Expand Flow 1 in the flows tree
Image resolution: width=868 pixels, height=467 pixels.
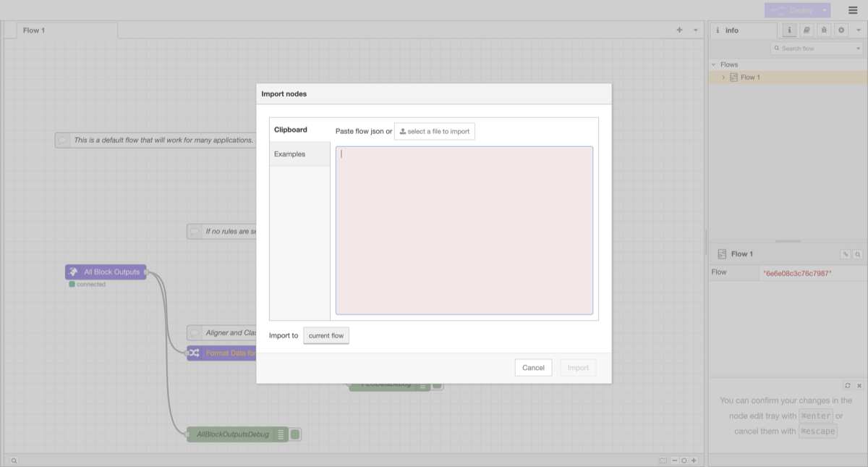tap(723, 77)
